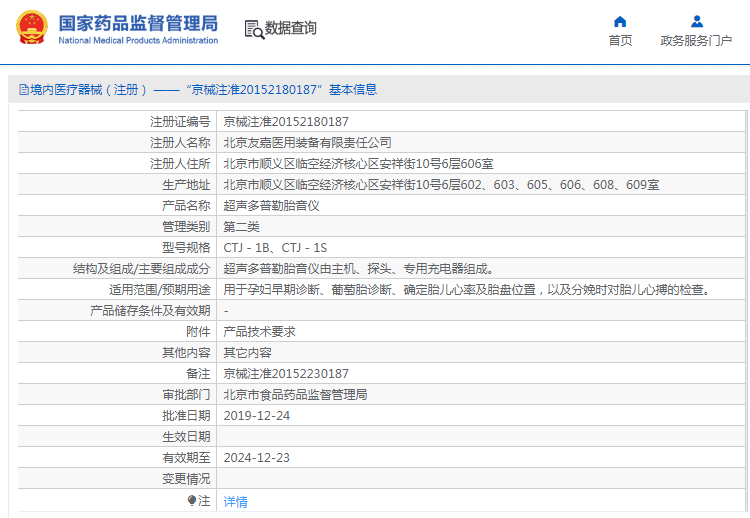Screen dimensions: 750x518
Task: Click composition text 超声多普勒胎音仪由主机
Action: coord(359,269)
